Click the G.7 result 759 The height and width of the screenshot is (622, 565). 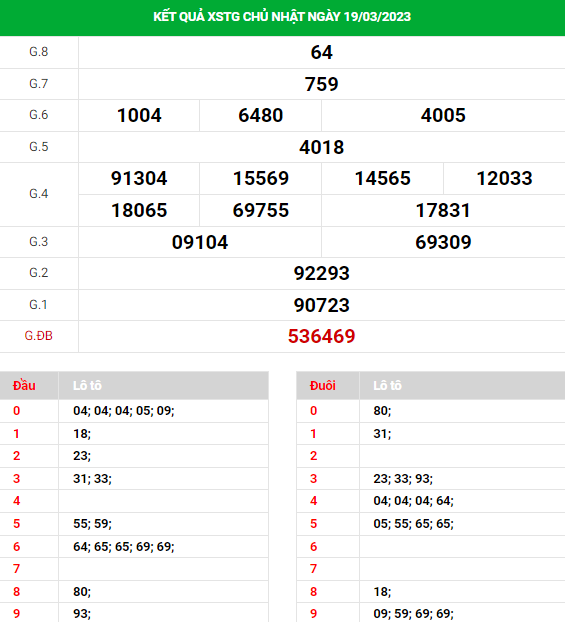pos(321,84)
